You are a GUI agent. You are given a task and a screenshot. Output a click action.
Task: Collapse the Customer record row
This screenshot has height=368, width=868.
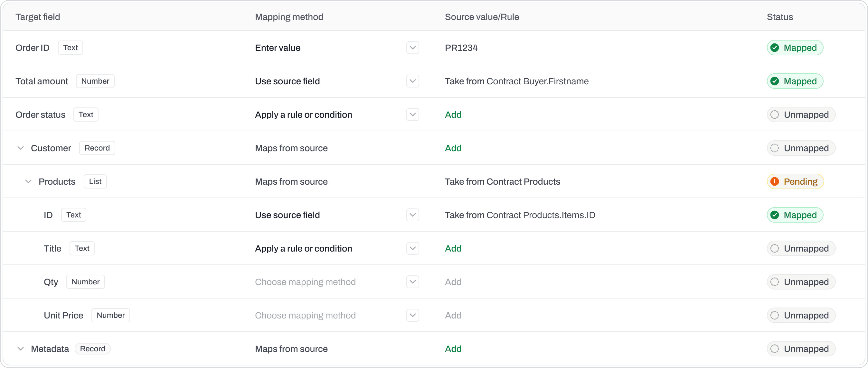(x=21, y=148)
